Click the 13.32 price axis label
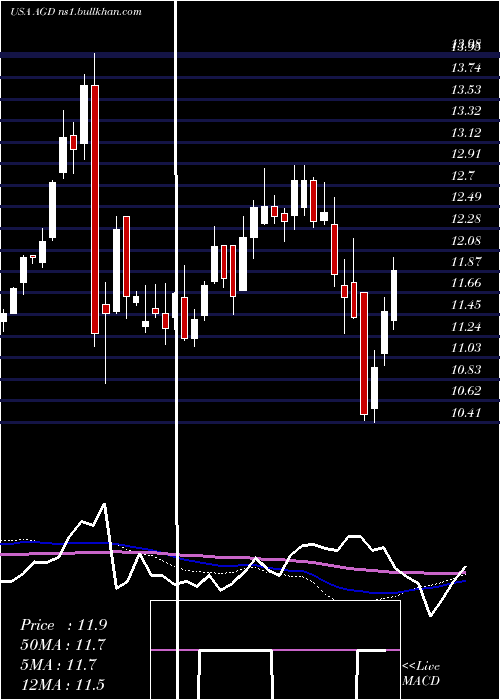The width and height of the screenshot is (500, 700). point(467,111)
